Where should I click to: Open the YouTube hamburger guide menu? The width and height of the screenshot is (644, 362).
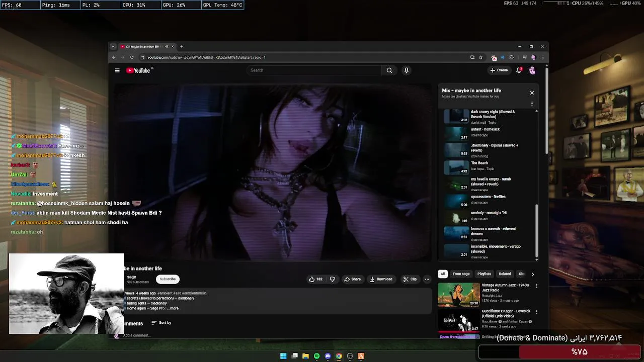point(117,70)
